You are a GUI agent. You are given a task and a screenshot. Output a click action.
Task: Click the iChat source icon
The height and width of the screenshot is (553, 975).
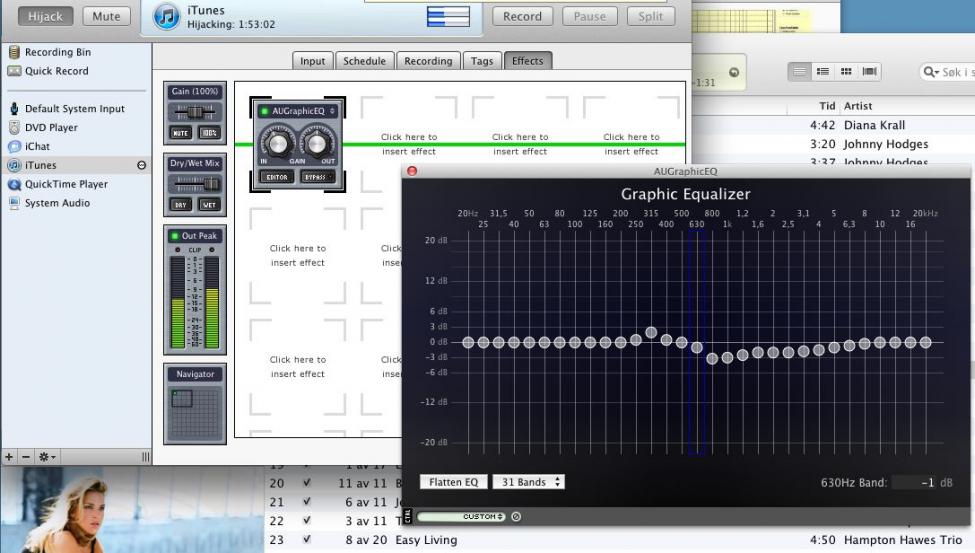pos(14,146)
